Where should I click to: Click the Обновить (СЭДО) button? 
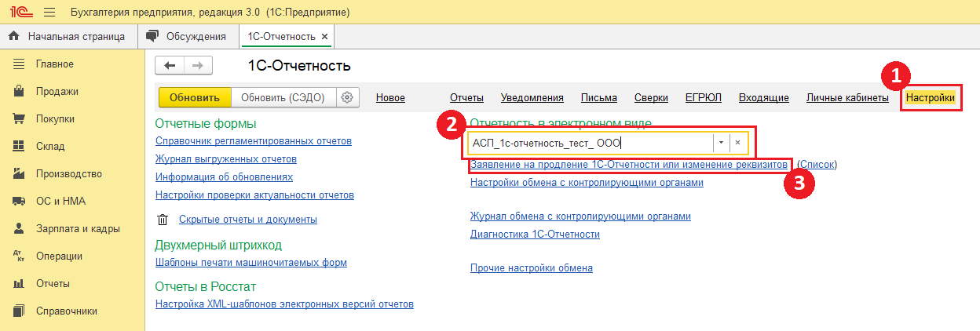pos(283,97)
